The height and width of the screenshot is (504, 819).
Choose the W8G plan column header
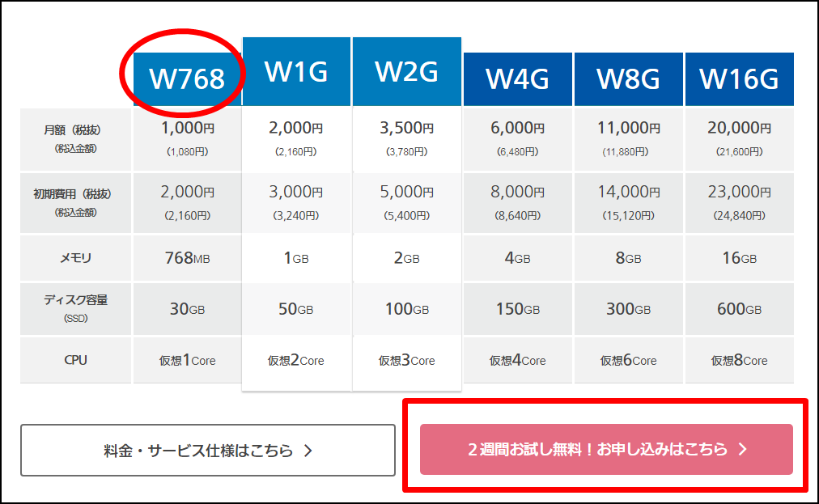(628, 78)
